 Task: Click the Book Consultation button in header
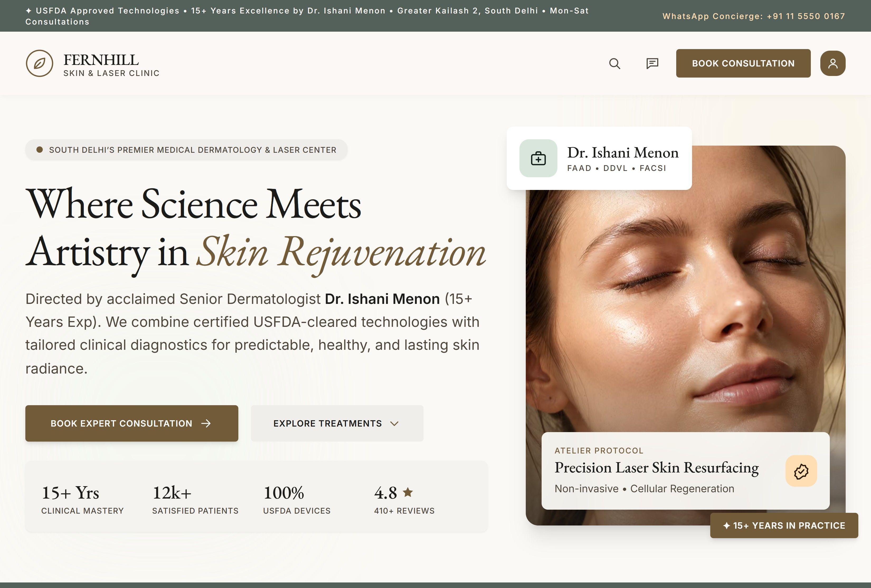pos(743,63)
